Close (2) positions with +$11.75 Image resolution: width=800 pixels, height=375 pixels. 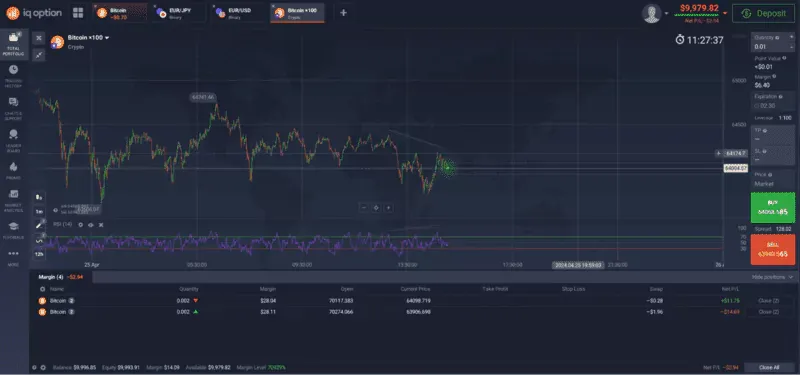click(x=768, y=301)
